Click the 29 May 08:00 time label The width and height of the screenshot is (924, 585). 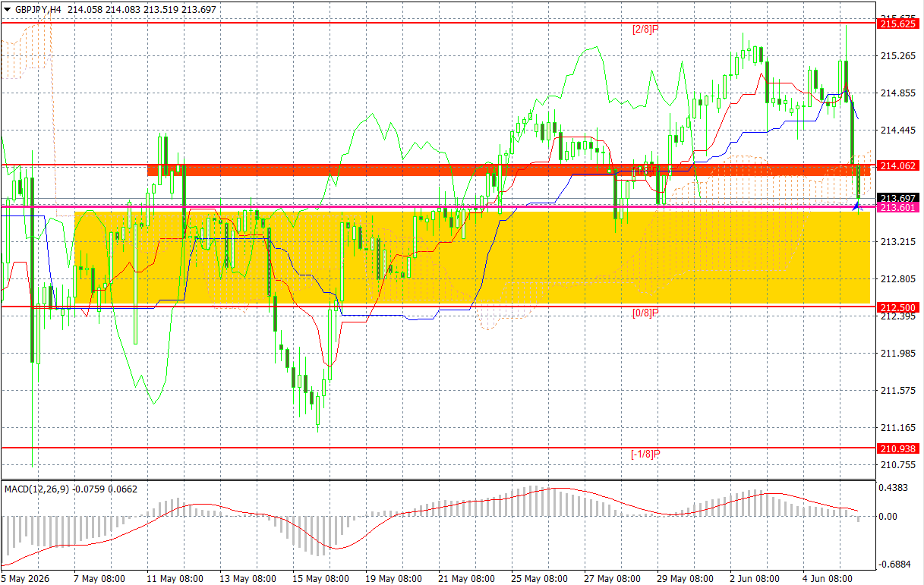[684, 578]
